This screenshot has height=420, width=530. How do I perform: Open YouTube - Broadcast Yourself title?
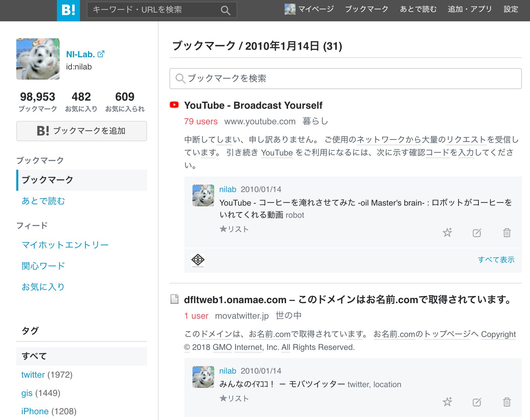tap(253, 105)
